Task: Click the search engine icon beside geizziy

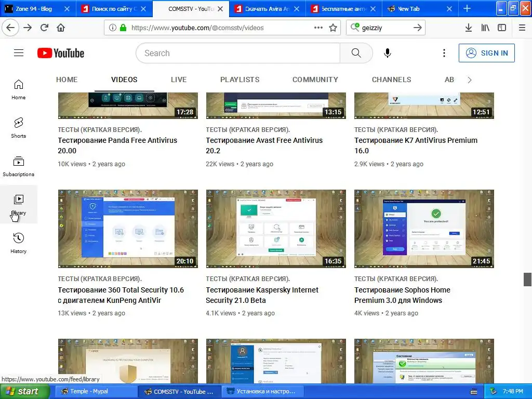Action: point(355,27)
